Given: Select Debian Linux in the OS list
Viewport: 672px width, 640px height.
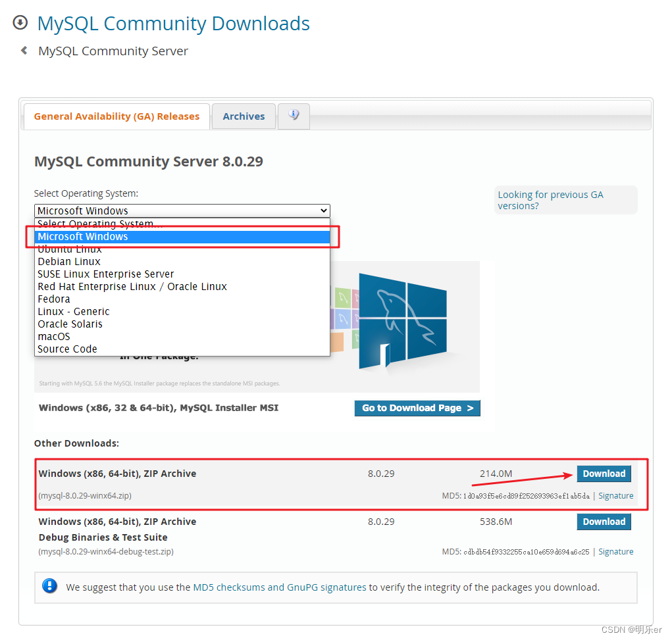Looking at the screenshot, I should (x=182, y=261).
